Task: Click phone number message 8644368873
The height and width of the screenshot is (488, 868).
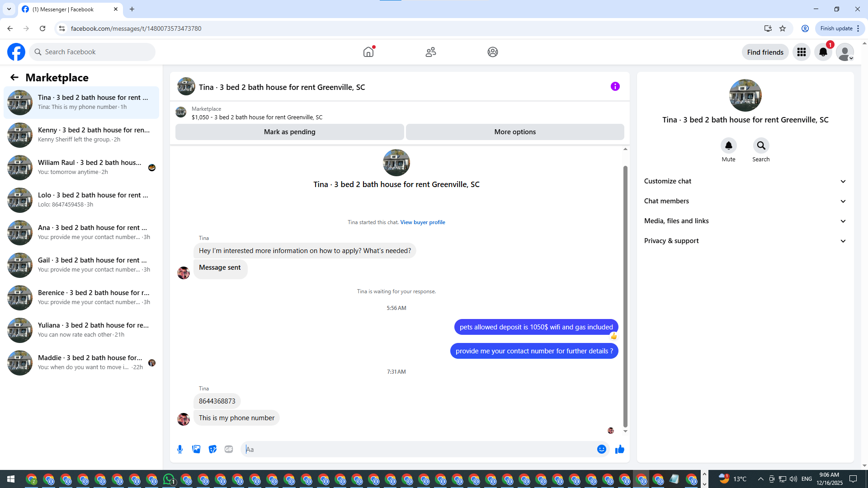Action: [x=217, y=401]
